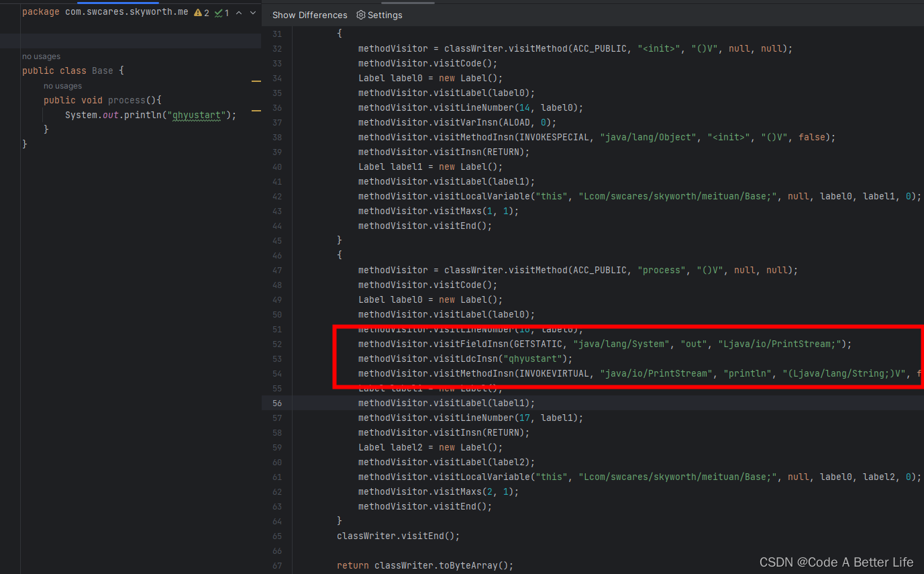
Task: Click line number 56 in the gutter
Action: tap(278, 403)
